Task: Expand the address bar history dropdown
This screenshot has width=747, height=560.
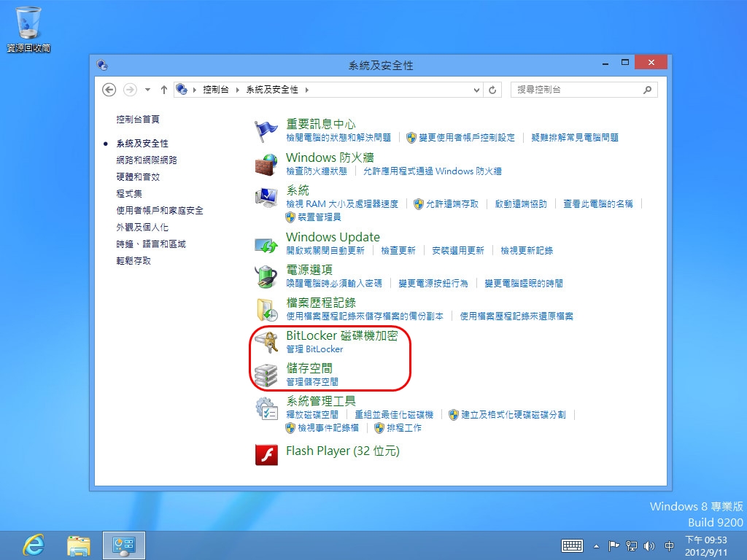Action: click(476, 90)
